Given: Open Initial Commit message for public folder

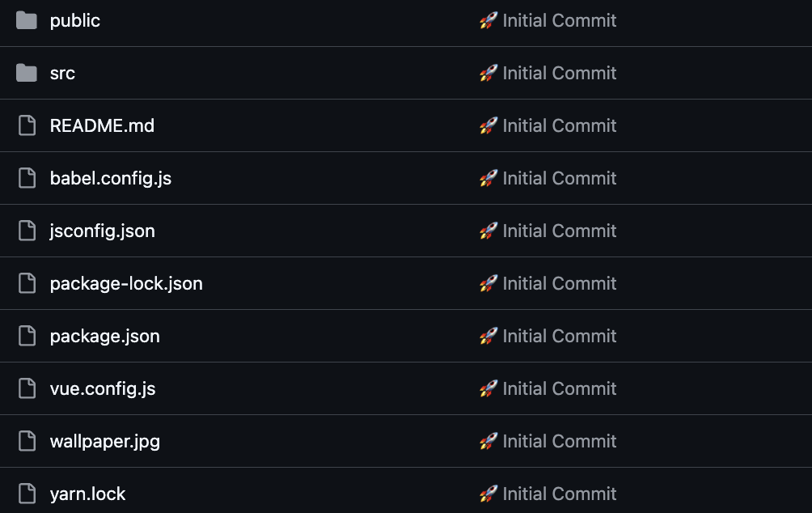Looking at the screenshot, I should 559,20.
